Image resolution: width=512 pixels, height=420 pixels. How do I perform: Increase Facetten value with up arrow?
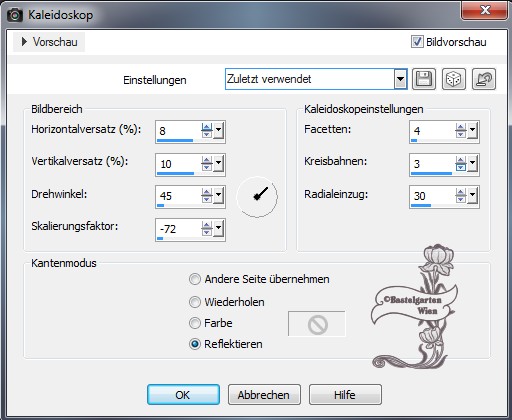[461, 127]
